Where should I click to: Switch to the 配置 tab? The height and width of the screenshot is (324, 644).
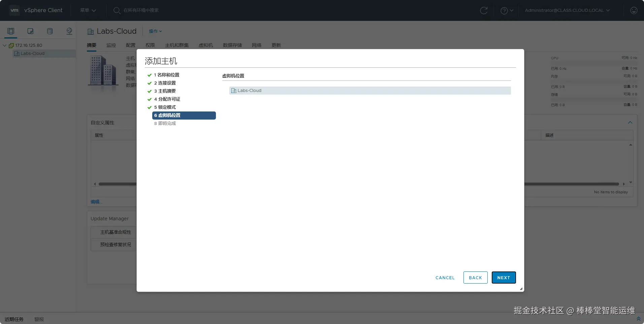(131, 45)
